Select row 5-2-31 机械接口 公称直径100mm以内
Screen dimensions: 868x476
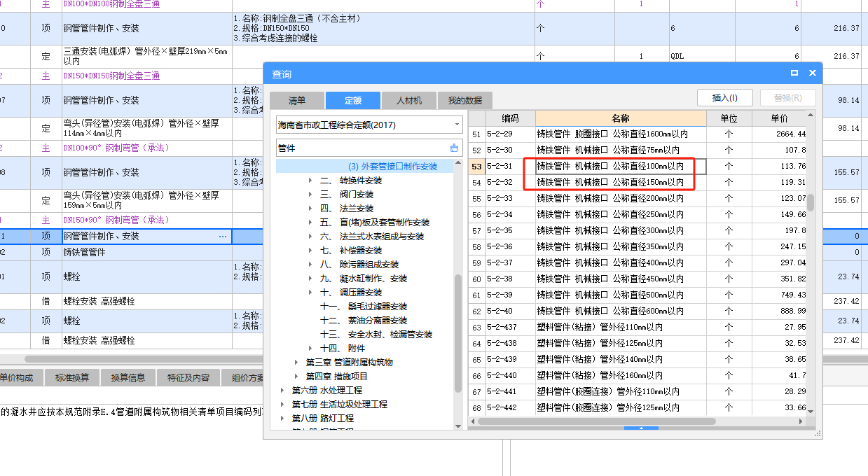(x=638, y=166)
